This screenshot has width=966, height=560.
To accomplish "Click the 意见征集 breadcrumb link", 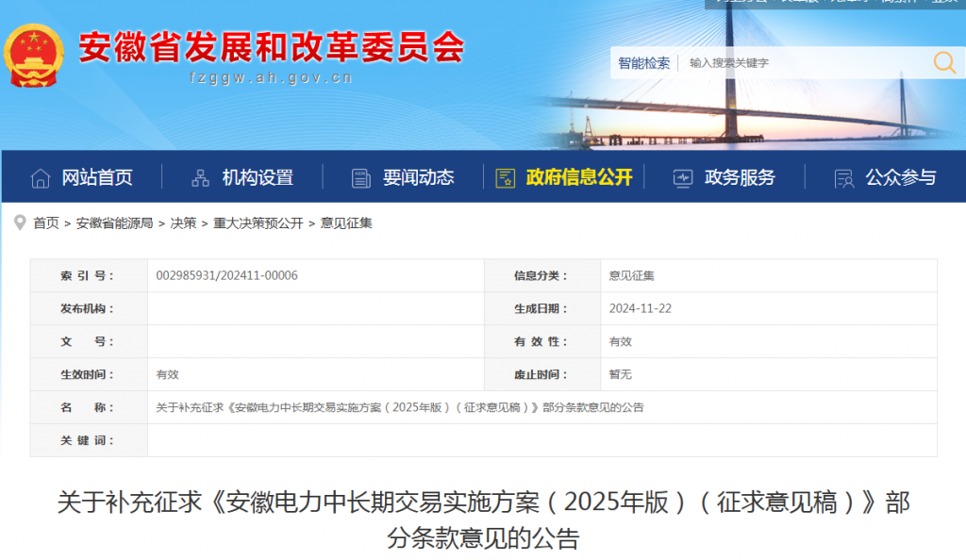I will point(346,223).
